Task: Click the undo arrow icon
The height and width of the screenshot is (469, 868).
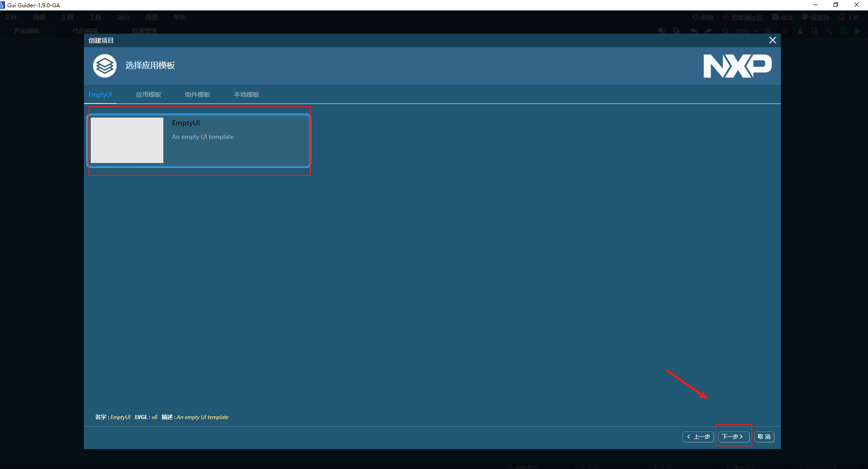Action: (694, 31)
